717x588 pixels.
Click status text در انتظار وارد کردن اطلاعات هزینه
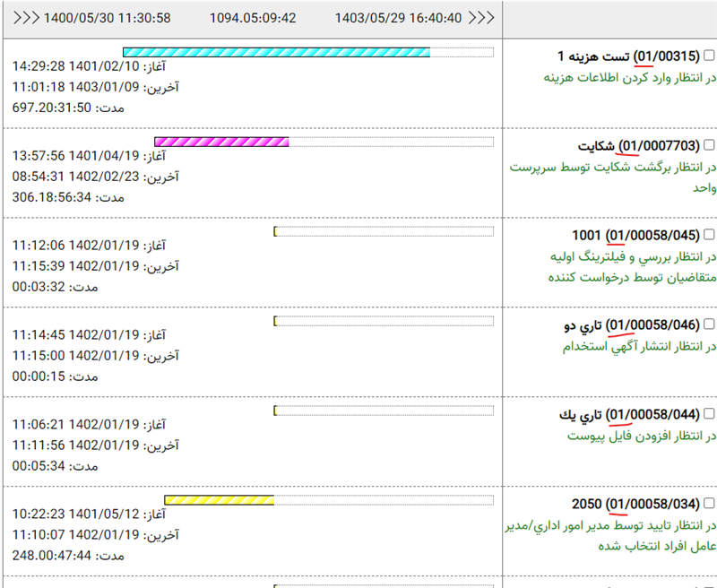coord(630,78)
